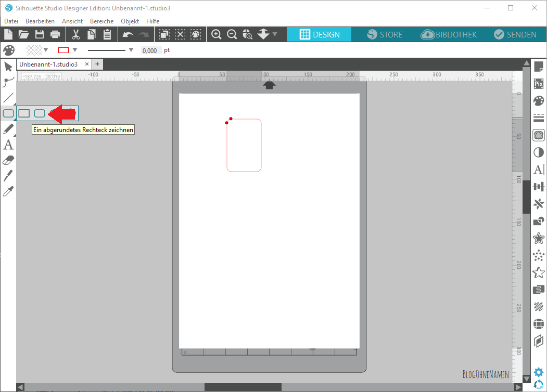Click the Save document icon
Screen dimensions: 547x392
click(40, 35)
